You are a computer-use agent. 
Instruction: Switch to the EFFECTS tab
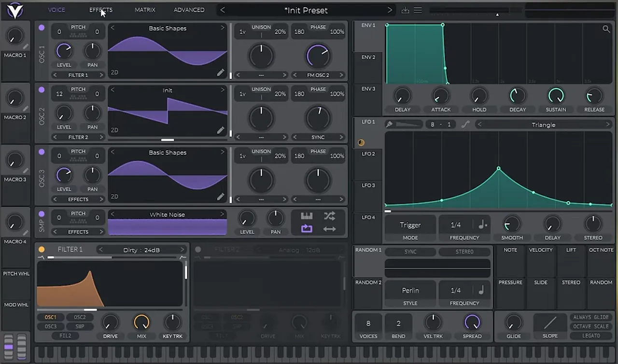tap(101, 10)
